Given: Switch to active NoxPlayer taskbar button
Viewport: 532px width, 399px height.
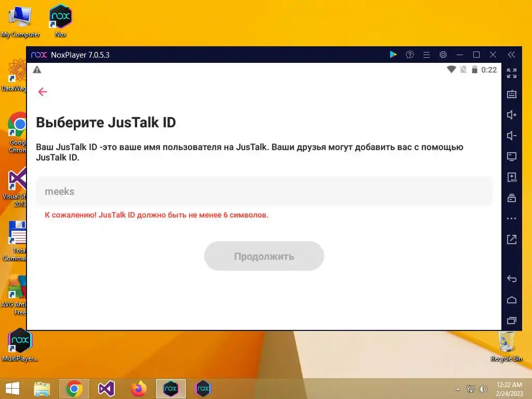Looking at the screenshot, I should (170, 389).
